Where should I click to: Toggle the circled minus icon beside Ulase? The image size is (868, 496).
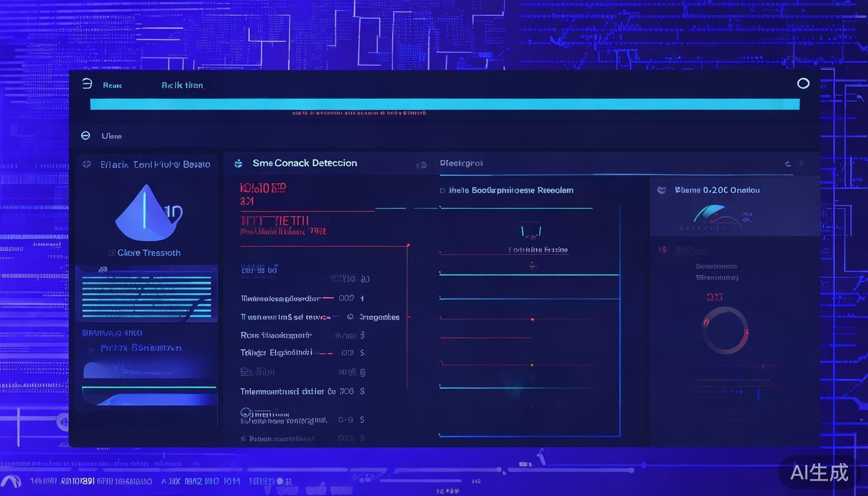tap(85, 136)
